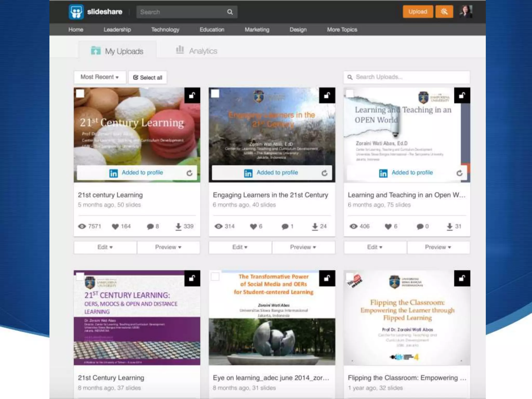Tick checkbox on Transformative Power of Social Media thumbnail

[x=215, y=276]
